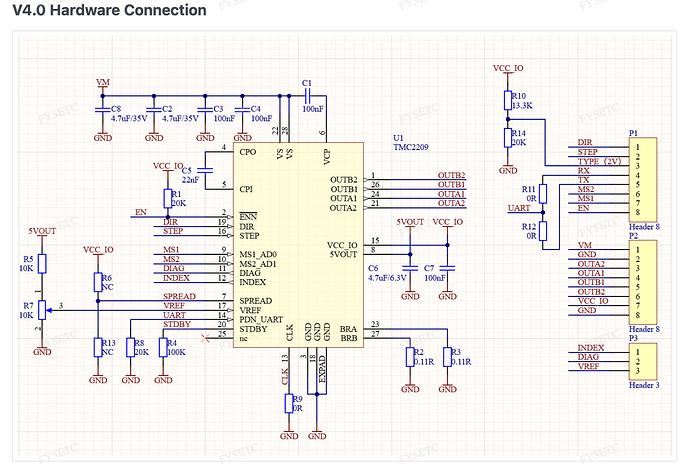Screen dimensions: 690x471
Task: Click the 'Header 3' label under P3
Action: coord(644,385)
